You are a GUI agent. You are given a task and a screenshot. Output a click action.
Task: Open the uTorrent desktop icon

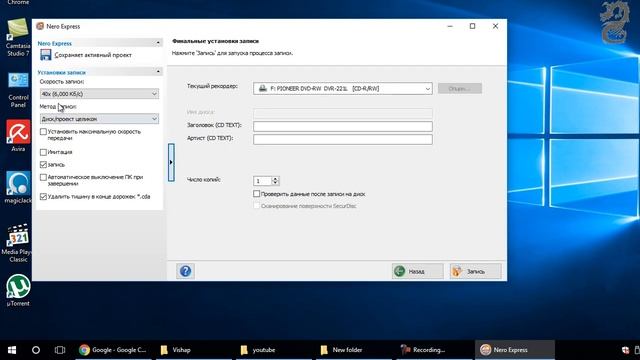tap(18, 290)
